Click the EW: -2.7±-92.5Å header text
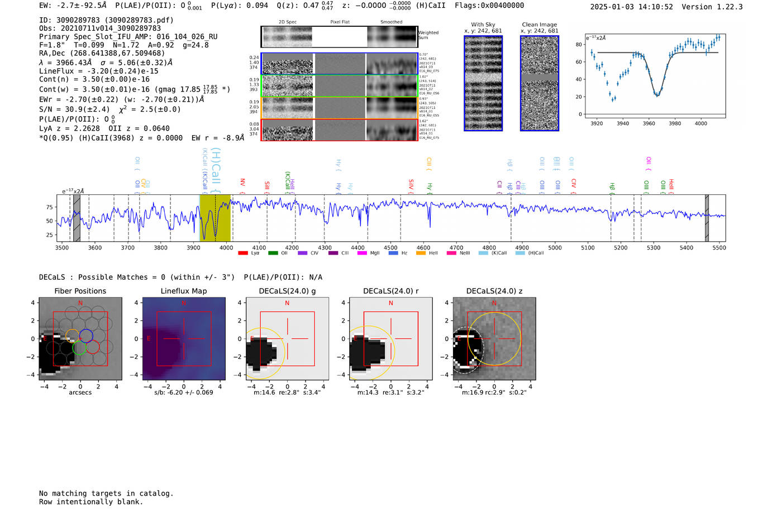Image resolution: width=782 pixels, height=532 pixels. point(73,6)
